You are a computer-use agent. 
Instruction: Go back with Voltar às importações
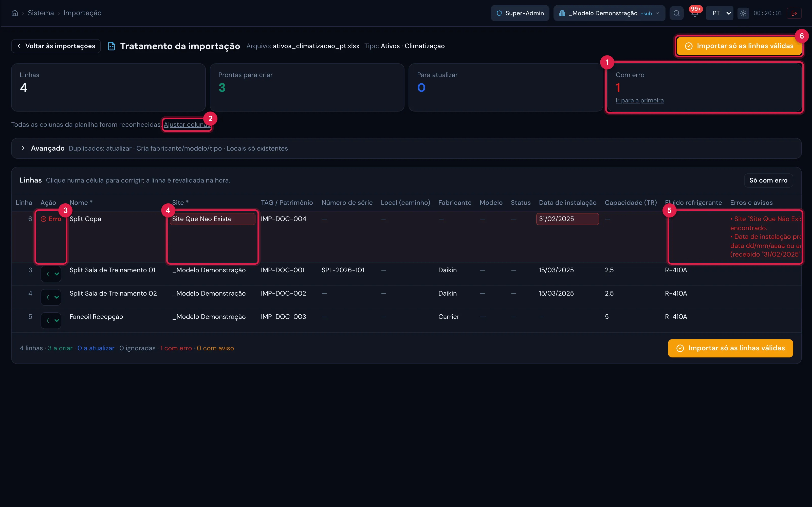click(x=56, y=46)
